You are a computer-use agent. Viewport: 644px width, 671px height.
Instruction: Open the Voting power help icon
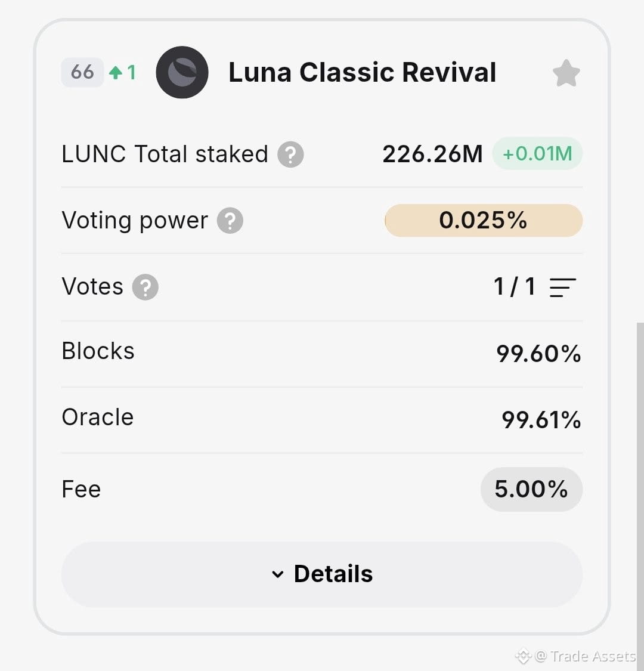230,221
